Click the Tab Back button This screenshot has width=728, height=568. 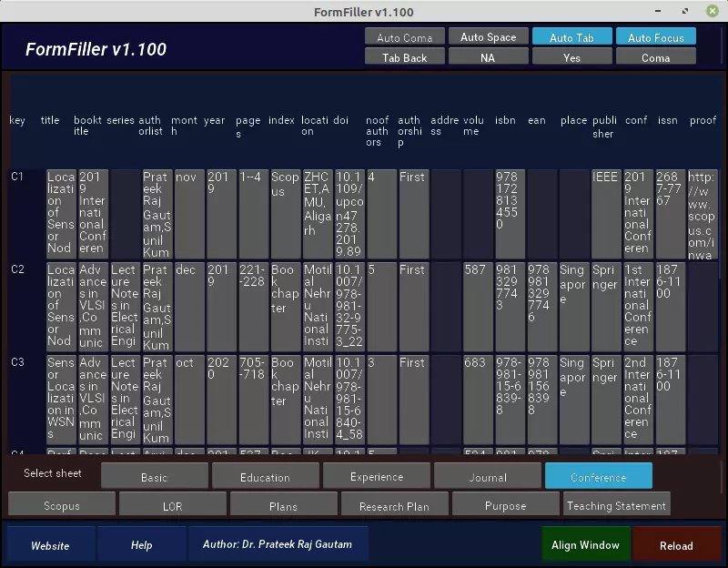pos(404,56)
